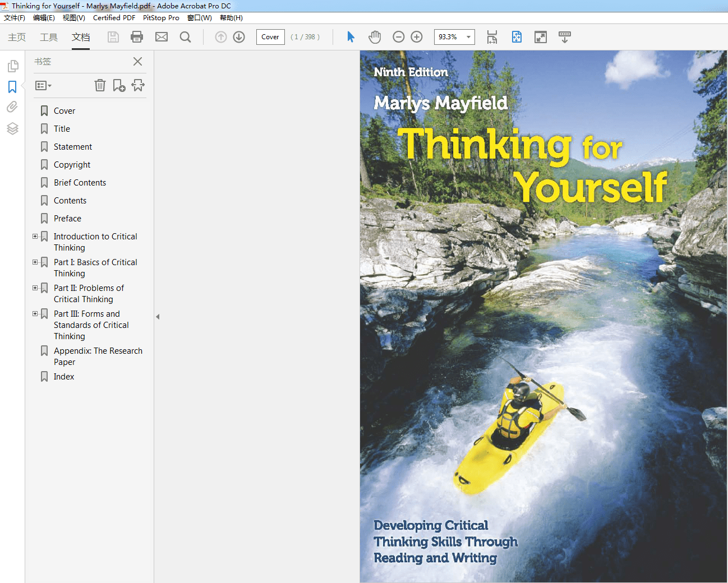
Task: Click find current bookmark icon
Action: click(138, 85)
